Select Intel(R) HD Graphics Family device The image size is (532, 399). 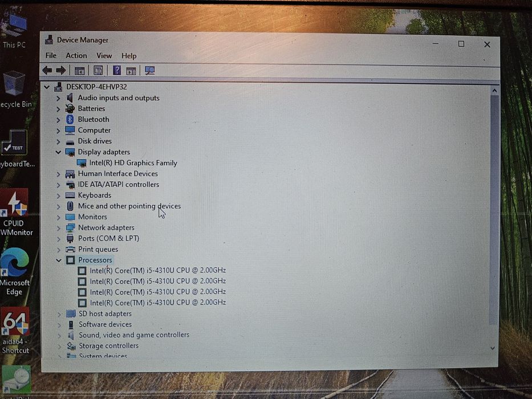pos(133,163)
